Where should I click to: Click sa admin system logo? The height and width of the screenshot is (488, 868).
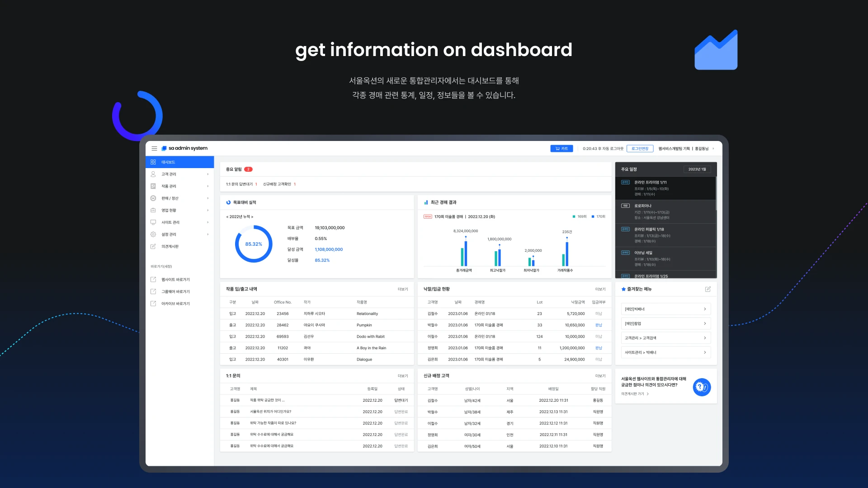184,148
